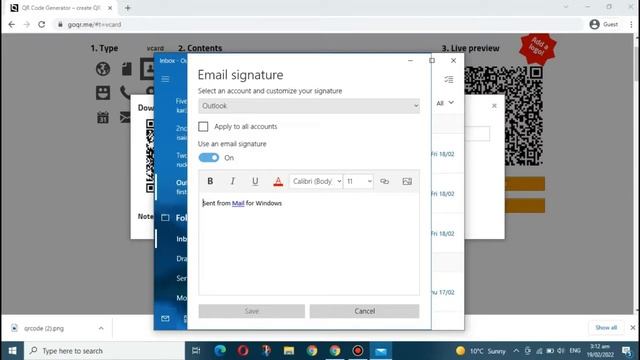Click the 10°C Sunny weather widget
640x360 pixels.
[481, 351]
